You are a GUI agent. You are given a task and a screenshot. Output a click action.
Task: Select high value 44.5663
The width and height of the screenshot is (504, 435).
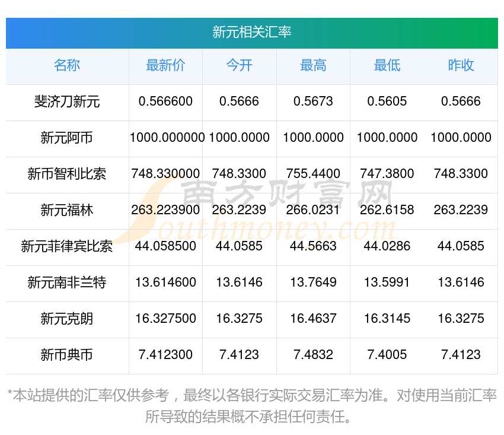(x=313, y=246)
